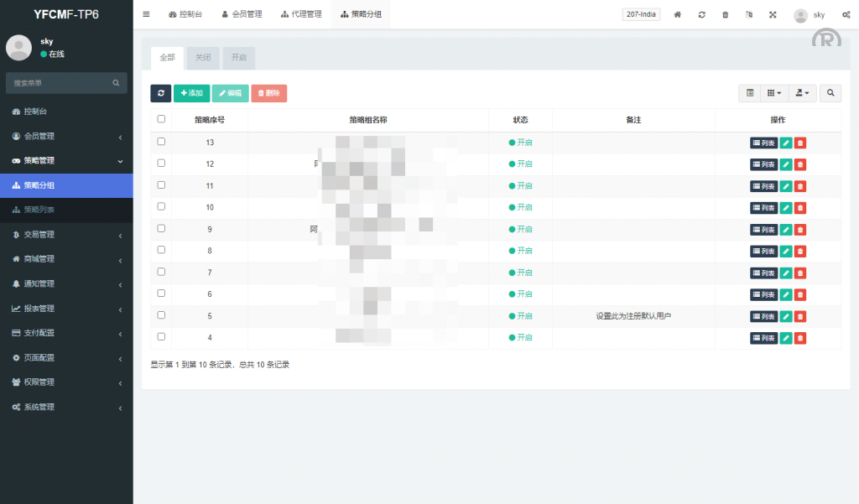Click green edit pencil icon for row 13
The width and height of the screenshot is (859, 504).
tap(786, 143)
